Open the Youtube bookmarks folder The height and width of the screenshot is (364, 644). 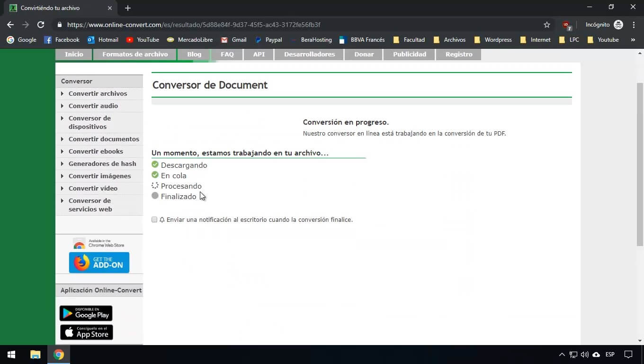click(x=603, y=40)
